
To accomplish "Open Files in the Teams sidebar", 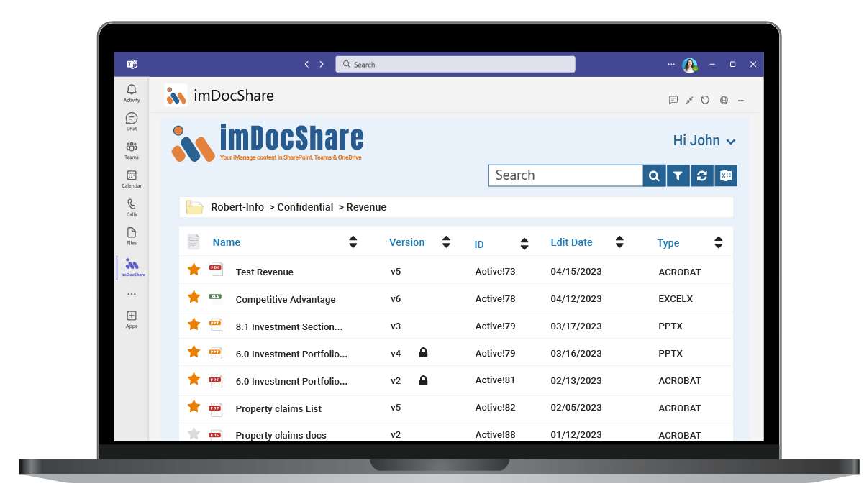I will click(x=132, y=237).
